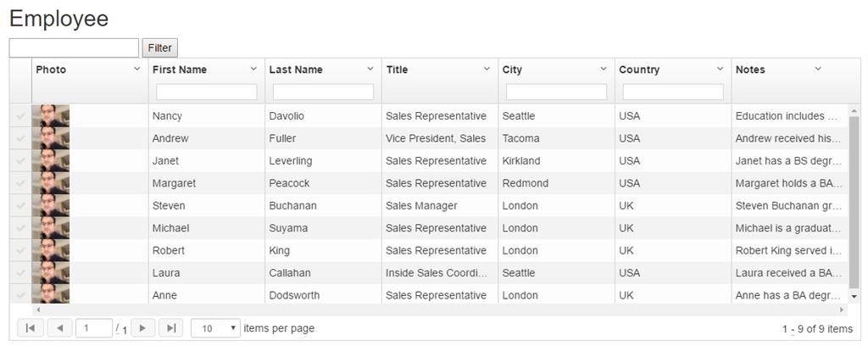Open the items per page dropdown
The width and height of the screenshot is (868, 352).
point(215,328)
